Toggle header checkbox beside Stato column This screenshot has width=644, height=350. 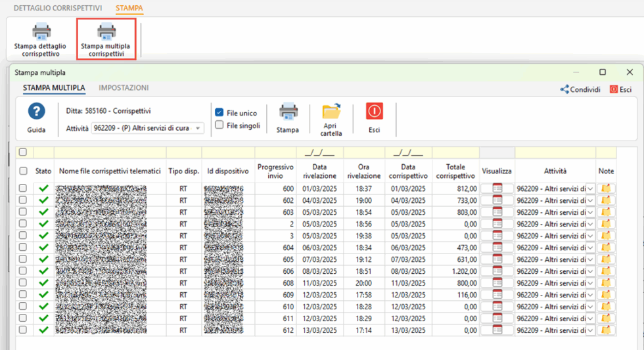[23, 171]
